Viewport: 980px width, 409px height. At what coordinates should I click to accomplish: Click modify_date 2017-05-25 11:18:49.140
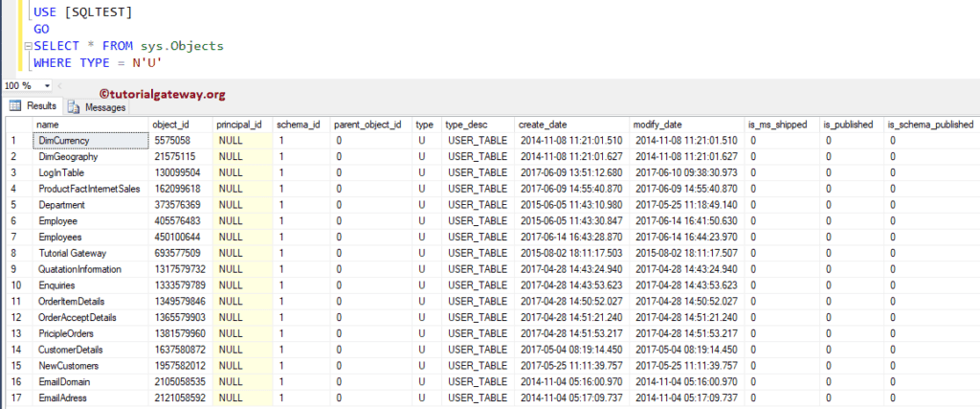[686, 205]
